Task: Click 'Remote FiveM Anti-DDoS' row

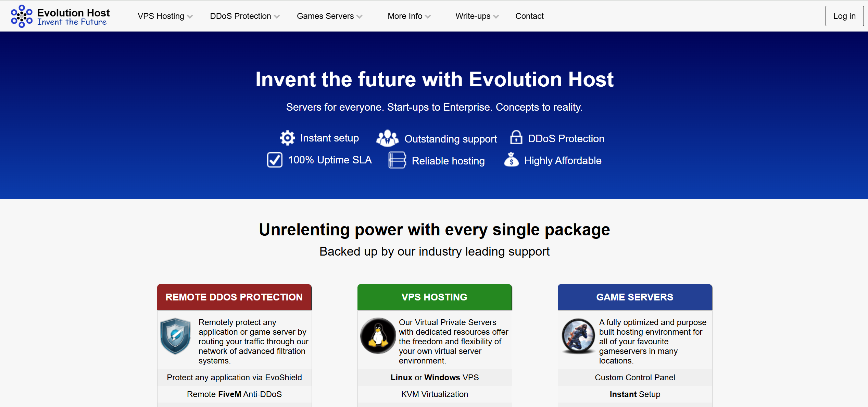Action: tap(234, 394)
